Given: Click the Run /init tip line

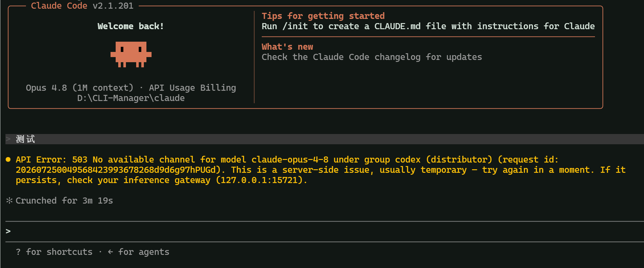Looking at the screenshot, I should point(428,26).
